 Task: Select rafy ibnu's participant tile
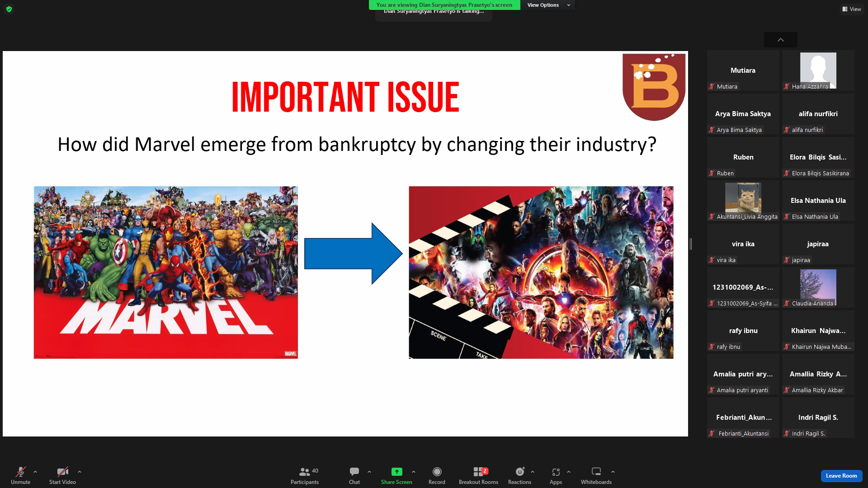[x=743, y=331]
